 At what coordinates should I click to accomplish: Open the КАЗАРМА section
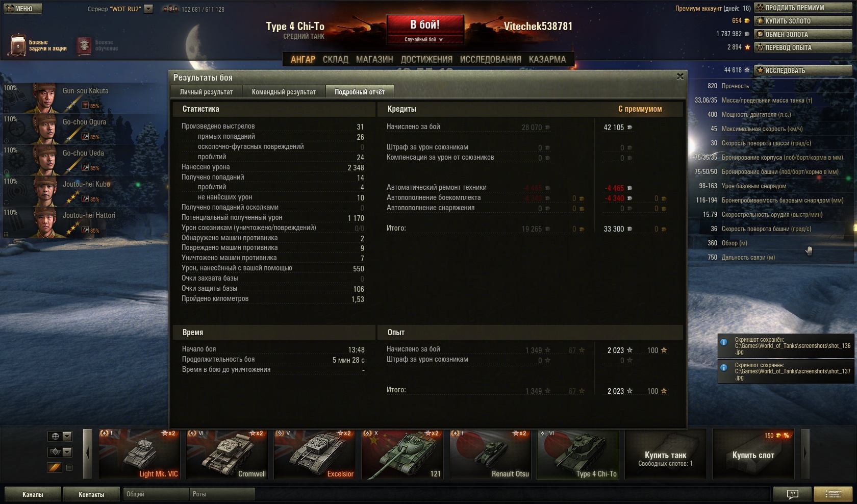tap(547, 60)
